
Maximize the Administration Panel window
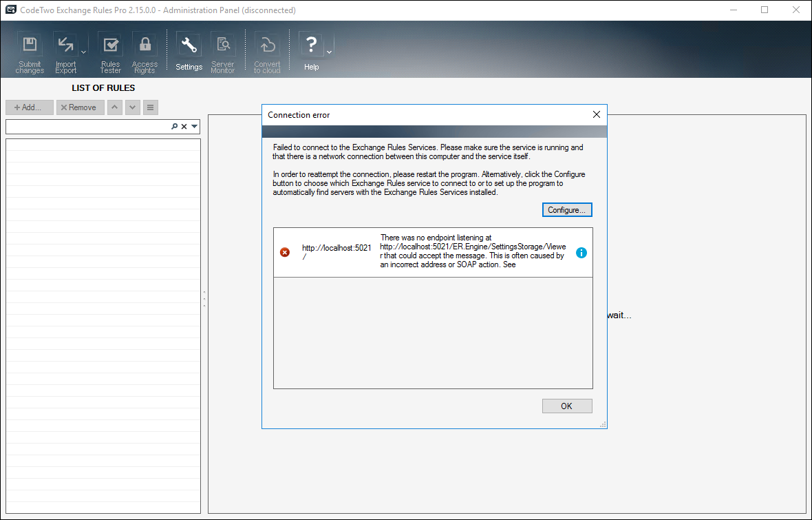click(765, 10)
